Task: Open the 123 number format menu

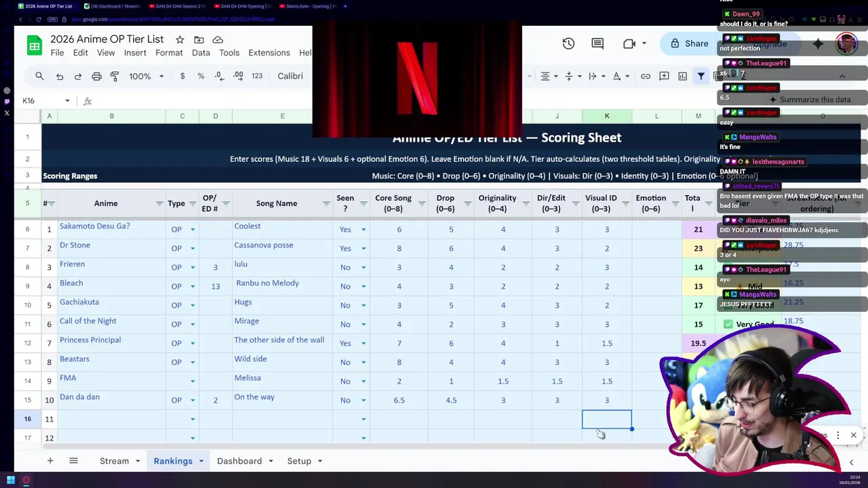Action: 257,76
